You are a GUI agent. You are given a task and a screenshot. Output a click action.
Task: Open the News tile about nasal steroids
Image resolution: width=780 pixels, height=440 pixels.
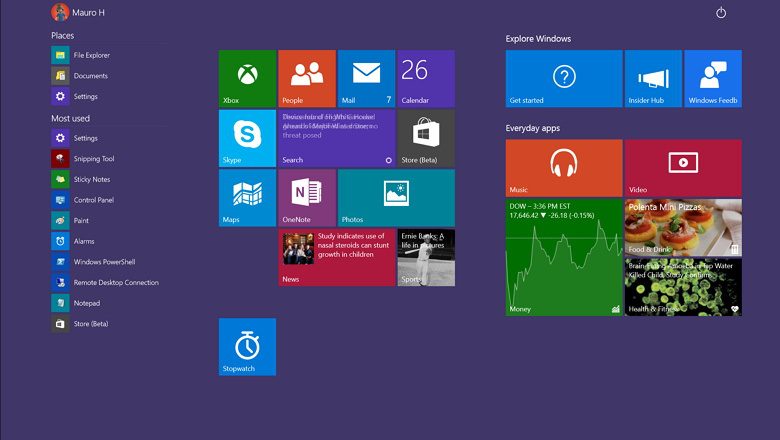(337, 258)
